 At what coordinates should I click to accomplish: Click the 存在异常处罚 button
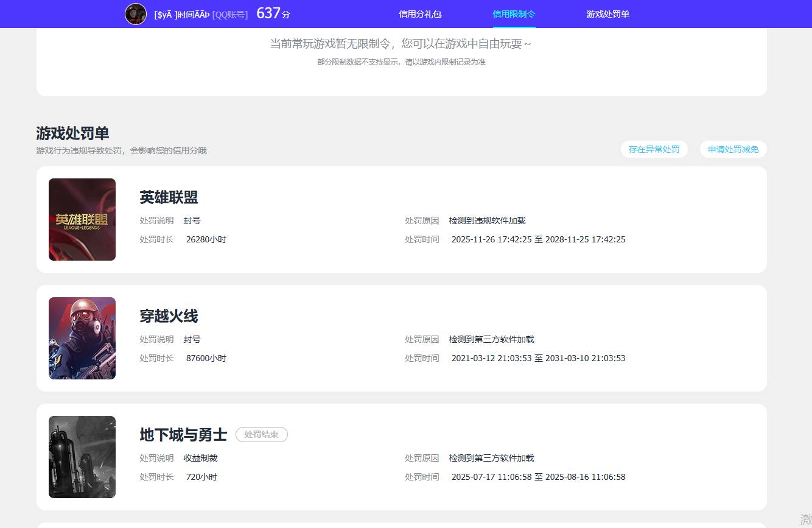pyautogui.click(x=654, y=149)
